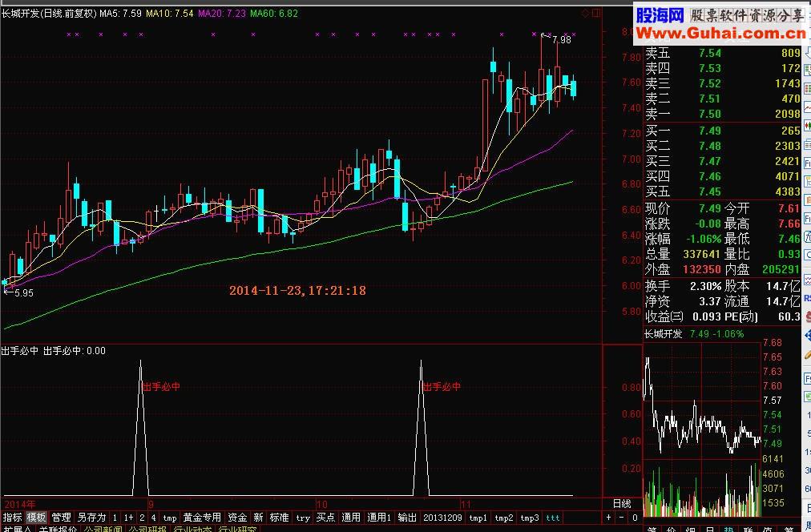This screenshot has width=811, height=532.
Task: Select the 通用 template tab
Action: (x=351, y=517)
